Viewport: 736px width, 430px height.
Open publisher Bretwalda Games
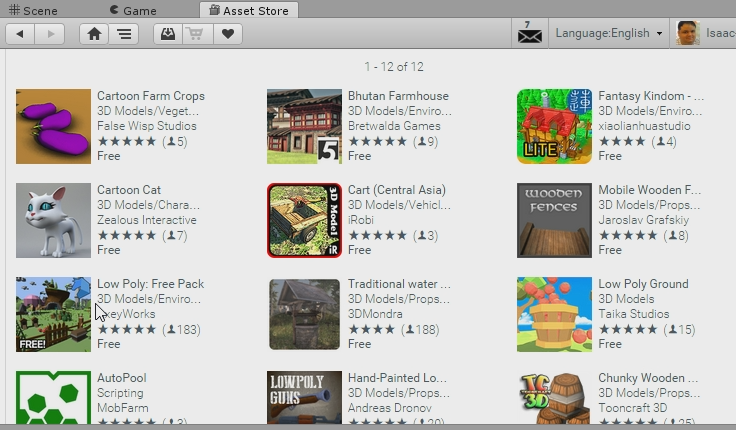[x=394, y=126]
